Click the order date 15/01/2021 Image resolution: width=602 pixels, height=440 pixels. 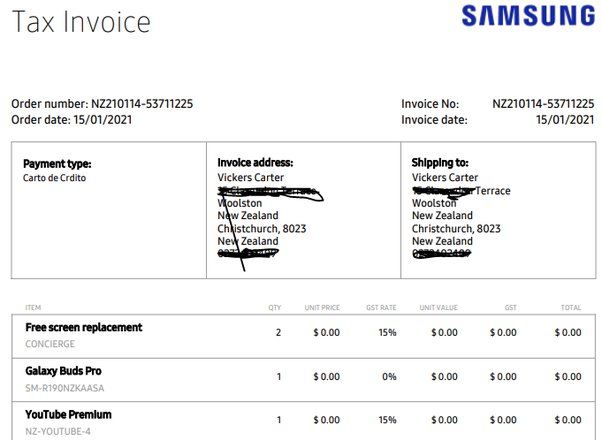pyautogui.click(x=103, y=120)
